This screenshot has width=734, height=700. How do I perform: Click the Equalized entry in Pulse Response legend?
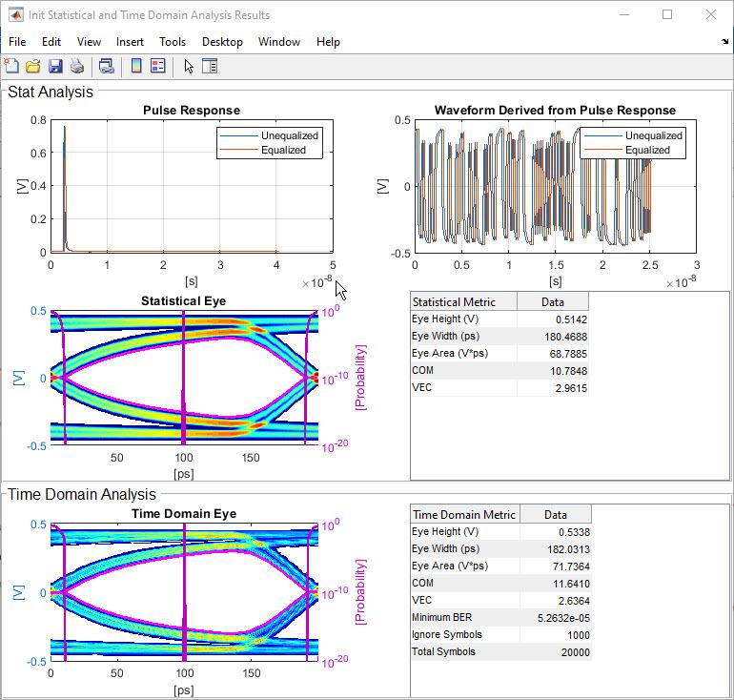[x=283, y=150]
